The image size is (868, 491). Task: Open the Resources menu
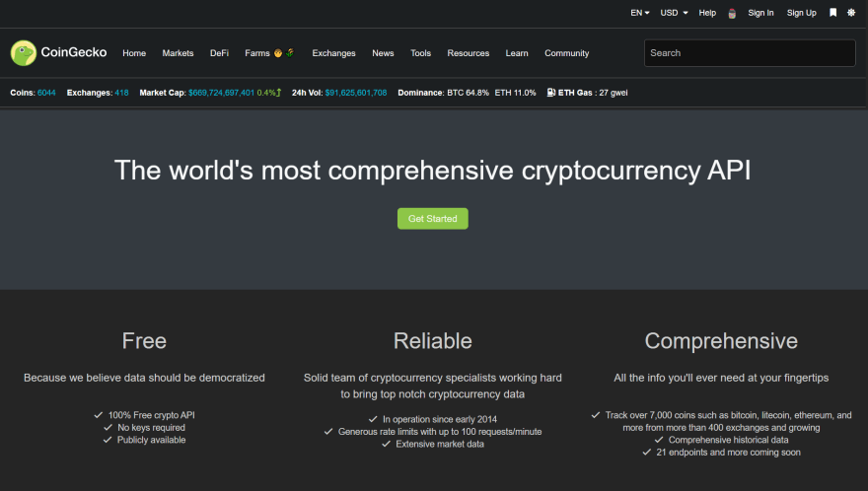tap(468, 53)
